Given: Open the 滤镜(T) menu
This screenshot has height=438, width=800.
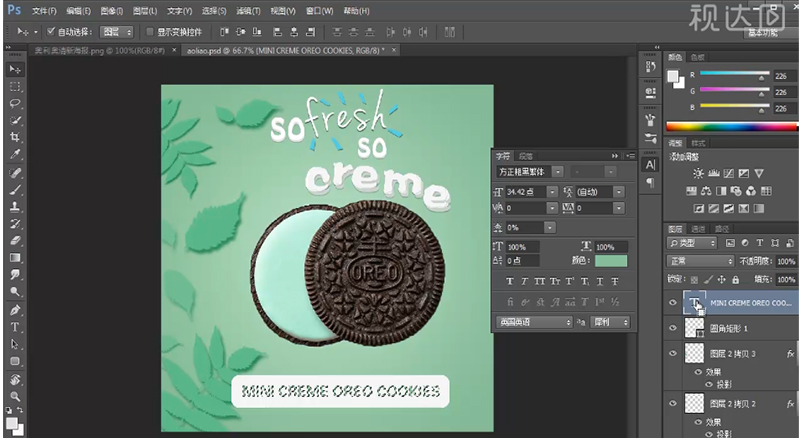Looking at the screenshot, I should coord(248,11).
